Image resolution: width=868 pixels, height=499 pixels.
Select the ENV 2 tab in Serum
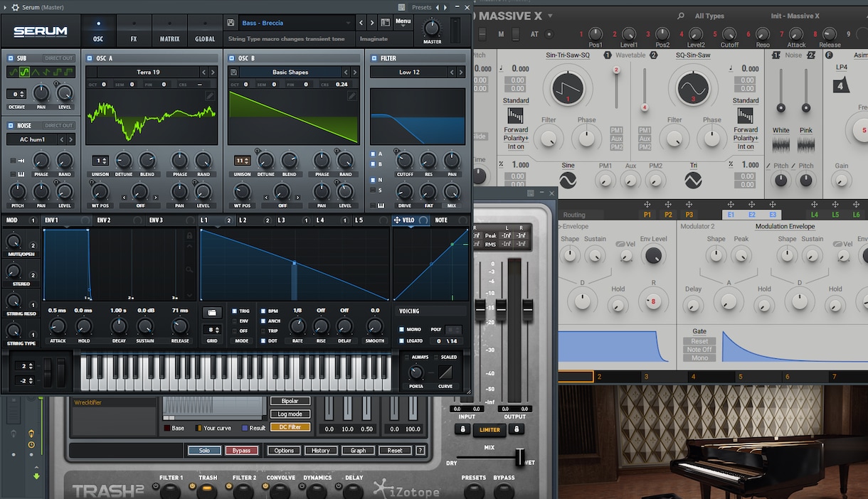tap(104, 220)
